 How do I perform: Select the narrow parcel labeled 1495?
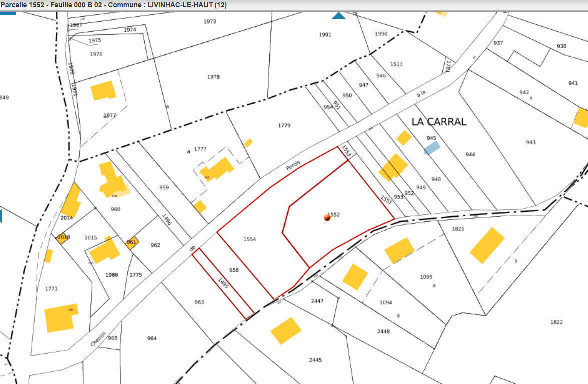click(x=223, y=284)
